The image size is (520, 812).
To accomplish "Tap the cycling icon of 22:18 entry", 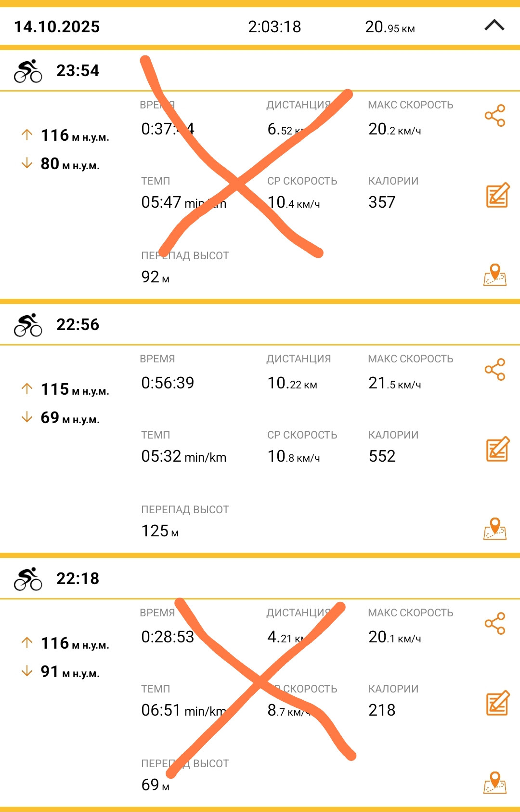I will (28, 579).
